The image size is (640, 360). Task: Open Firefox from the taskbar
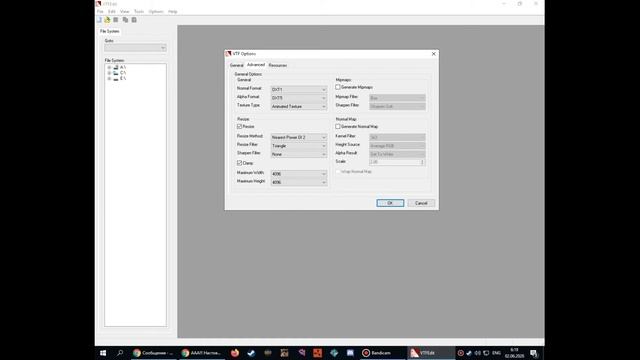(x=235, y=353)
